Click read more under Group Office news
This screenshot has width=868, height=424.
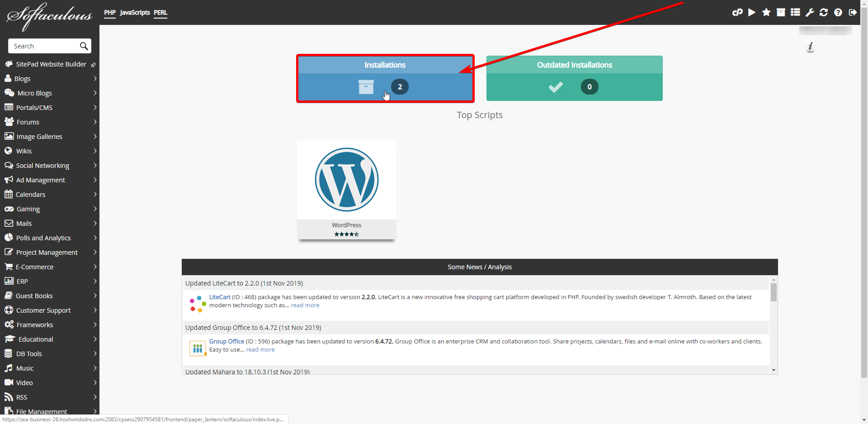pos(260,349)
